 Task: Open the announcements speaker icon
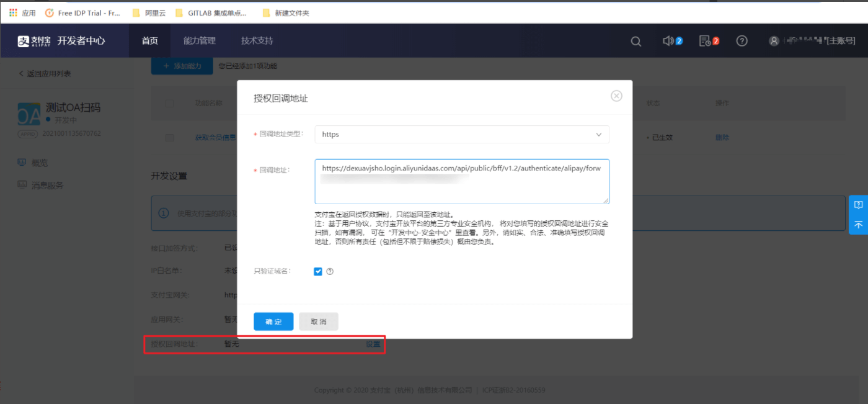pyautogui.click(x=668, y=41)
